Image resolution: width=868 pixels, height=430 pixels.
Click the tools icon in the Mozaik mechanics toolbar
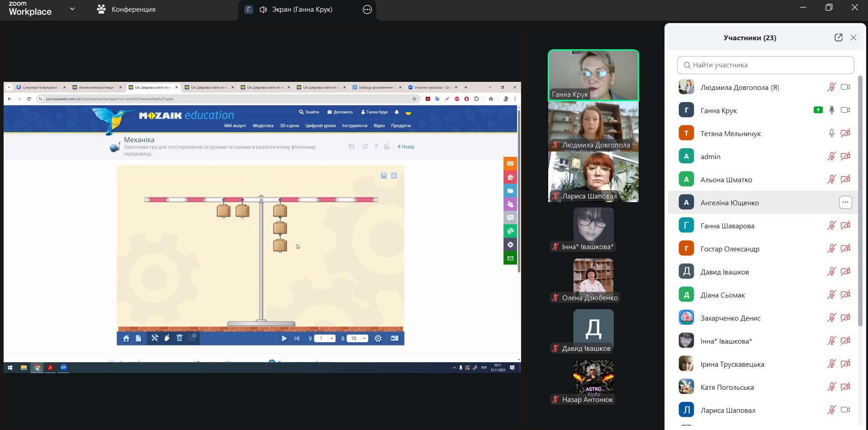point(155,338)
